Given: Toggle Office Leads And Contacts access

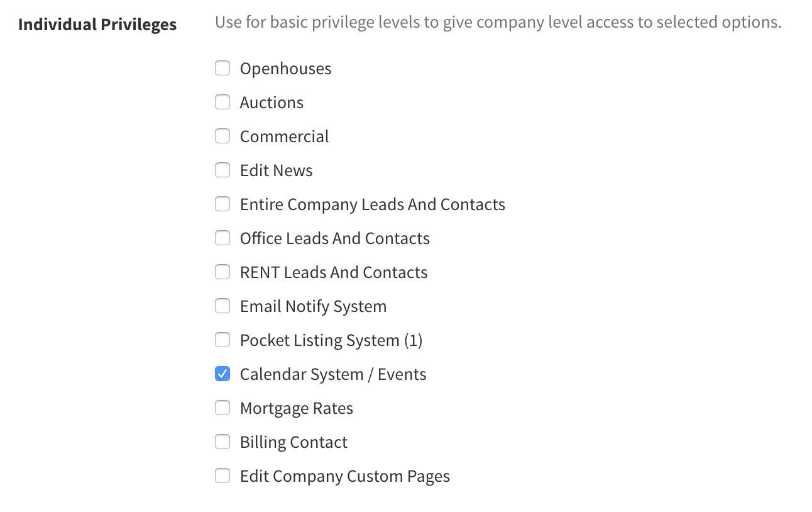Looking at the screenshot, I should point(222,238).
